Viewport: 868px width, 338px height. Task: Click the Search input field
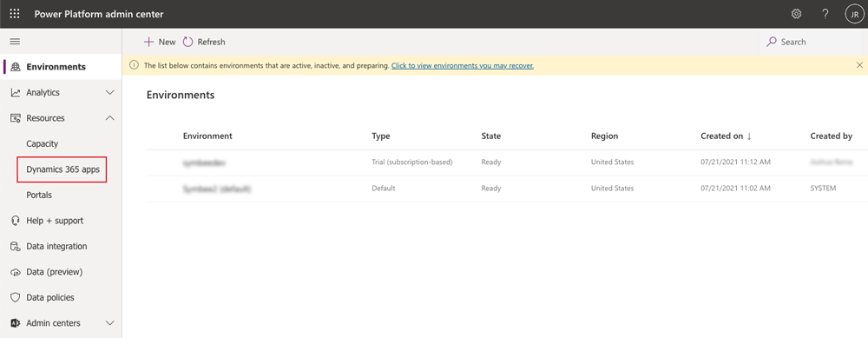point(813,42)
